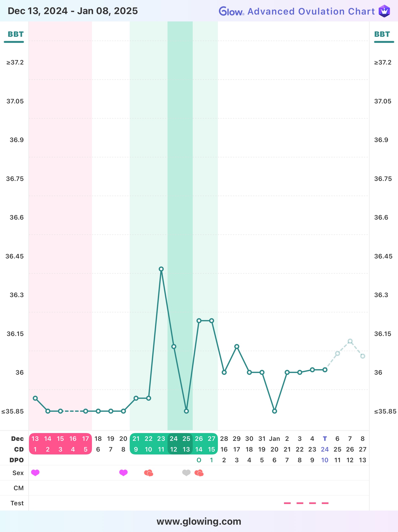This screenshot has height=532, width=398.
Task: Click the red double-heart on Dec 22
Action: coord(149,473)
